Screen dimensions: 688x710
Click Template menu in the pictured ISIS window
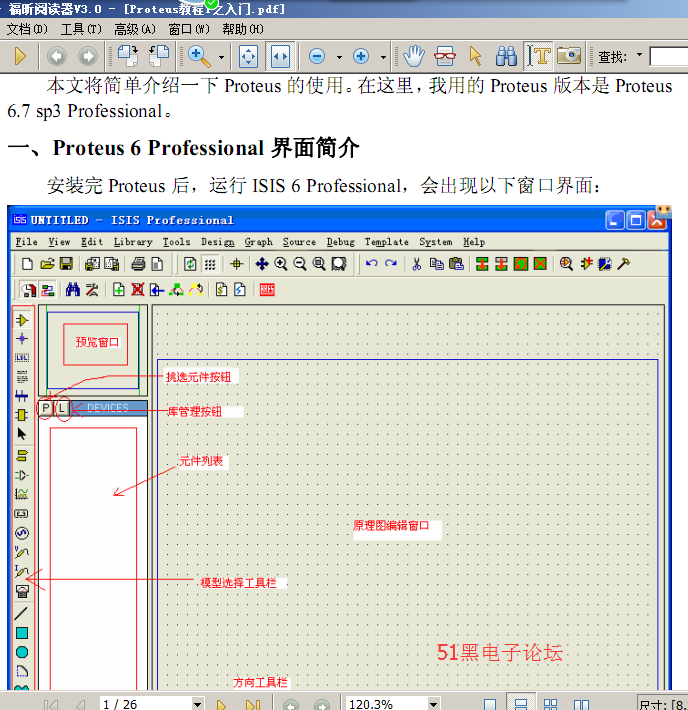(x=387, y=242)
